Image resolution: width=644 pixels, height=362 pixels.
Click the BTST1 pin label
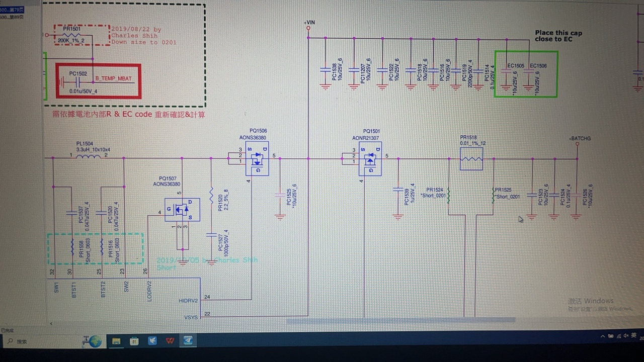tap(74, 290)
